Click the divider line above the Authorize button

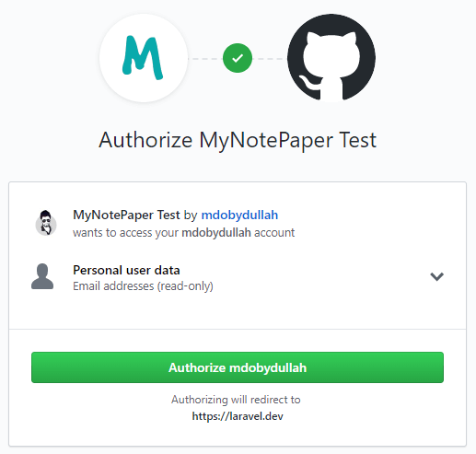coord(238,329)
